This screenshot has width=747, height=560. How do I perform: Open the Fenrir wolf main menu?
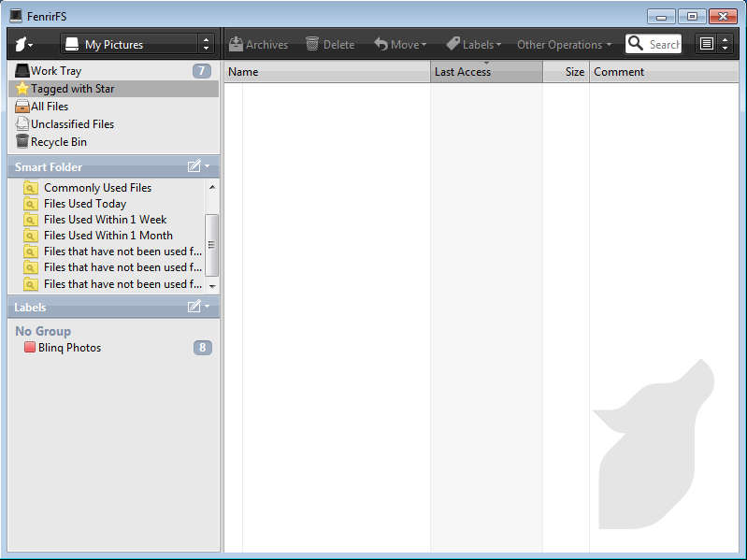pyautogui.click(x=23, y=44)
